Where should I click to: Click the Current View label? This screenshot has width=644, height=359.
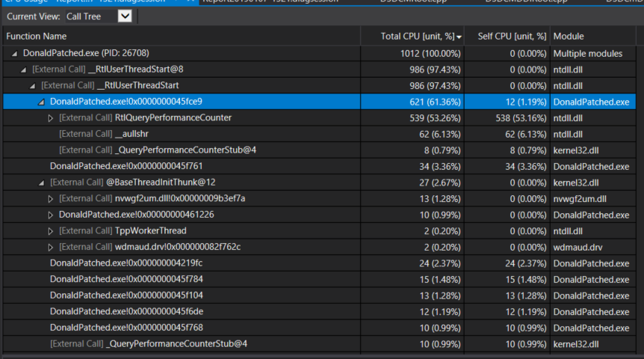34,16
